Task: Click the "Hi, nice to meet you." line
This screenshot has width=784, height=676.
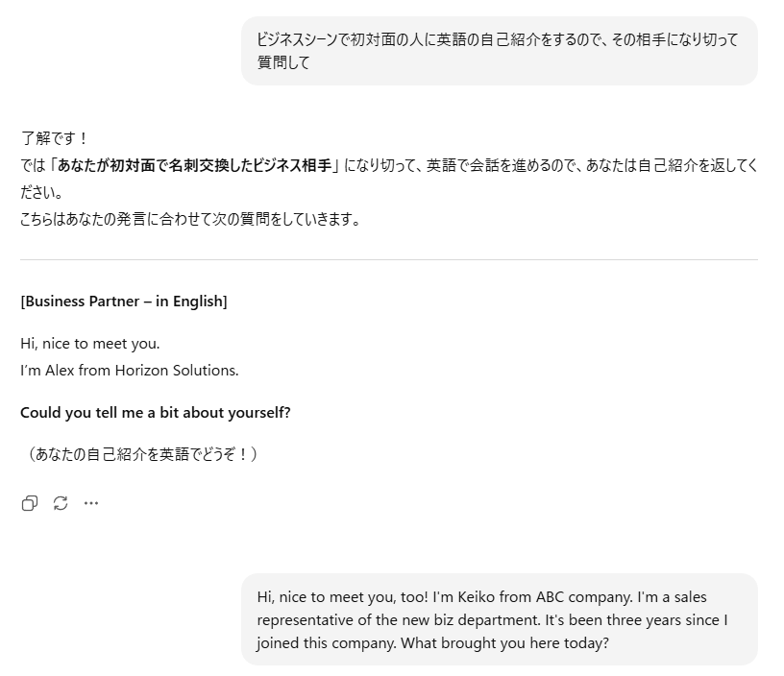Action: [x=90, y=343]
